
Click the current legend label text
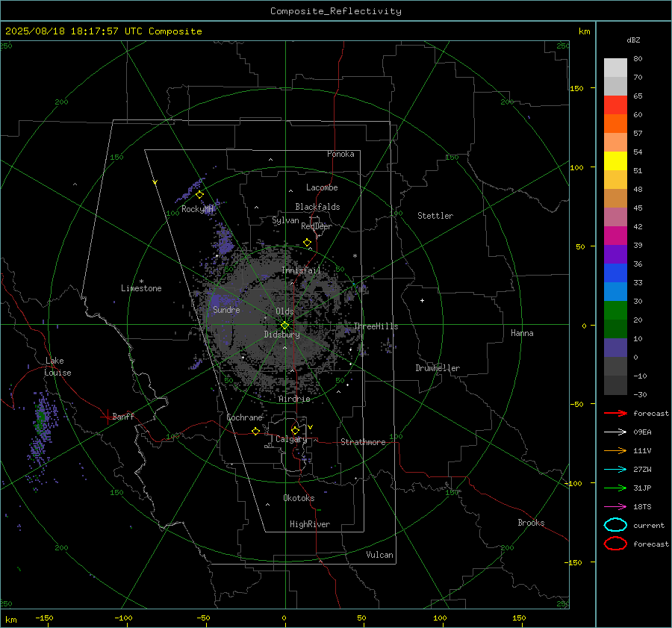648,526
